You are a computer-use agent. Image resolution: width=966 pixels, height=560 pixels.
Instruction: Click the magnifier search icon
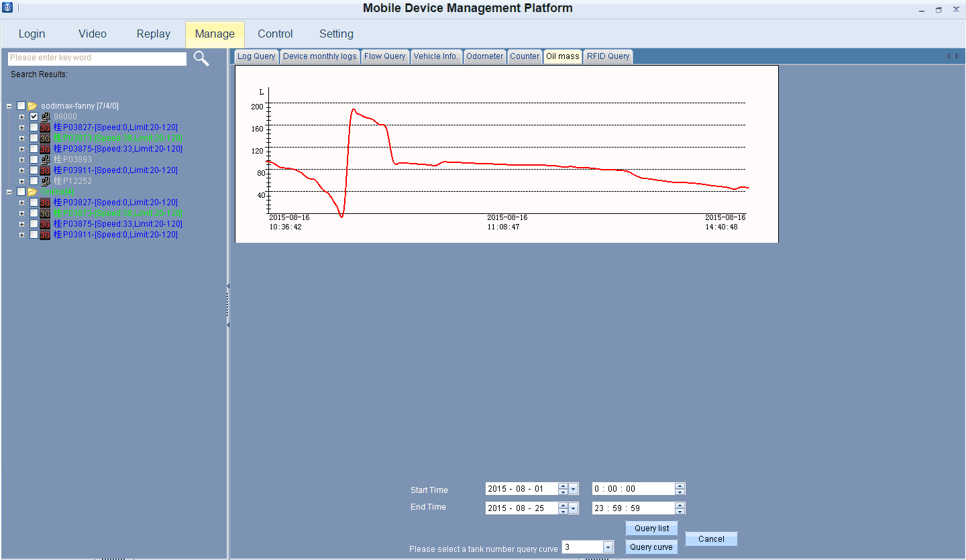201,58
